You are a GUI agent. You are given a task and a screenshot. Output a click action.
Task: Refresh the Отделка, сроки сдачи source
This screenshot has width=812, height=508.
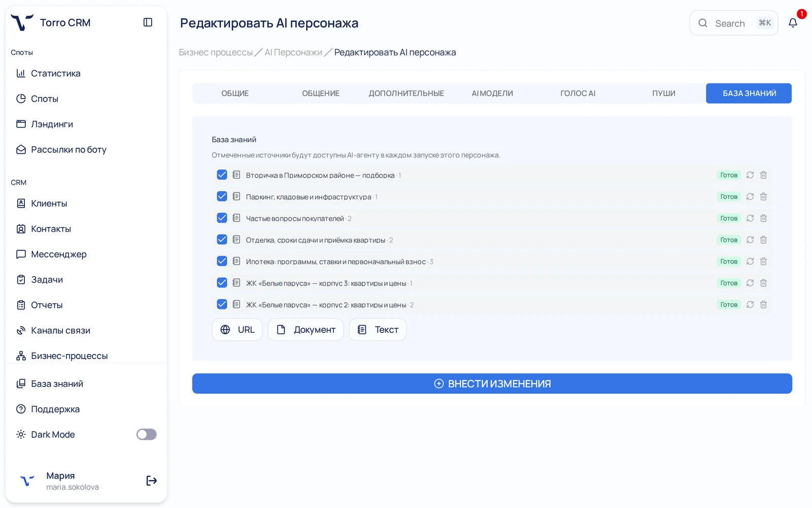point(750,240)
